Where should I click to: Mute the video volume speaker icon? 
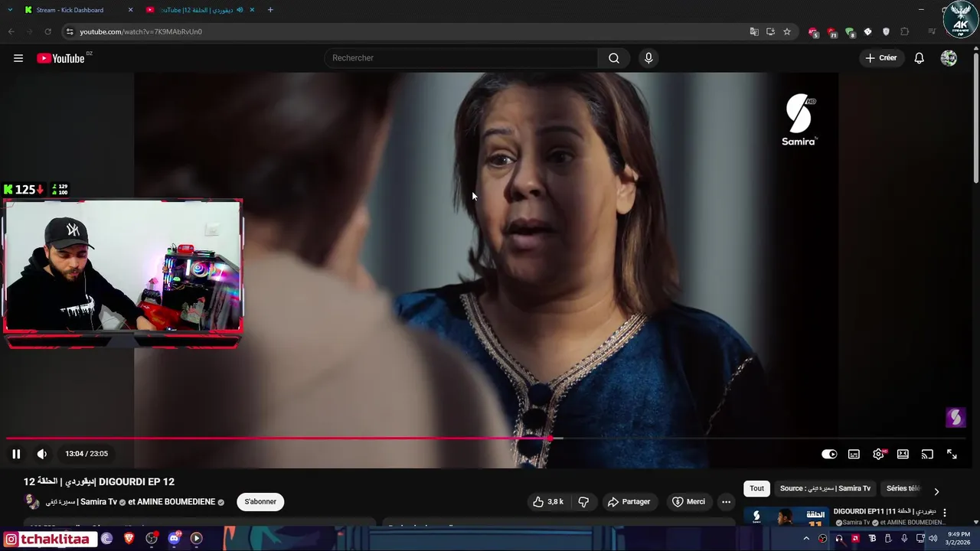(x=42, y=454)
